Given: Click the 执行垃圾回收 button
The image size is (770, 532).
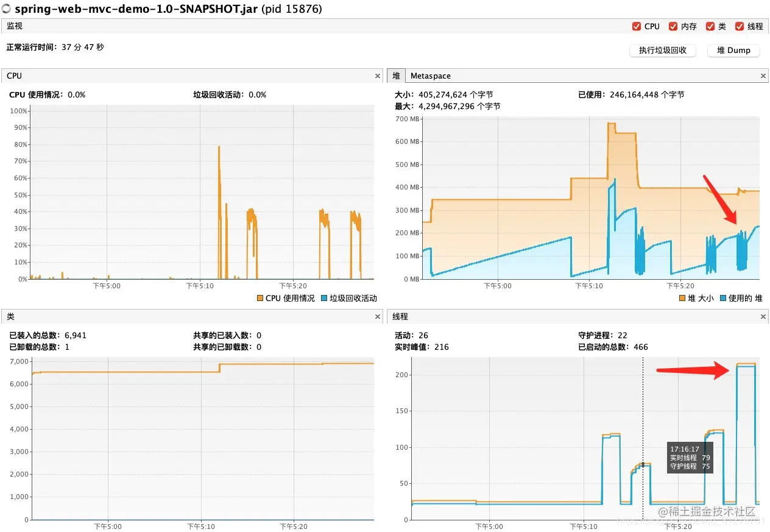Looking at the screenshot, I should click(x=663, y=51).
